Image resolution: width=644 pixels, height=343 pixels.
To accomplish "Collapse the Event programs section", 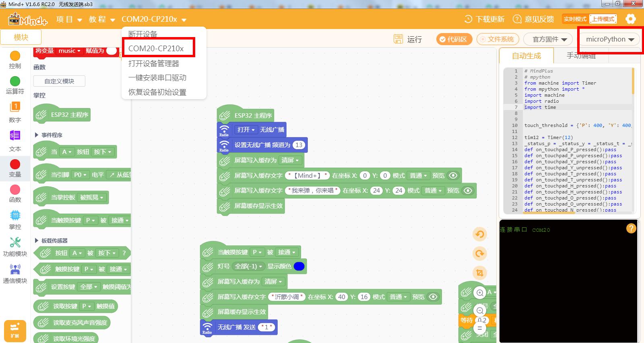I will click(37, 135).
